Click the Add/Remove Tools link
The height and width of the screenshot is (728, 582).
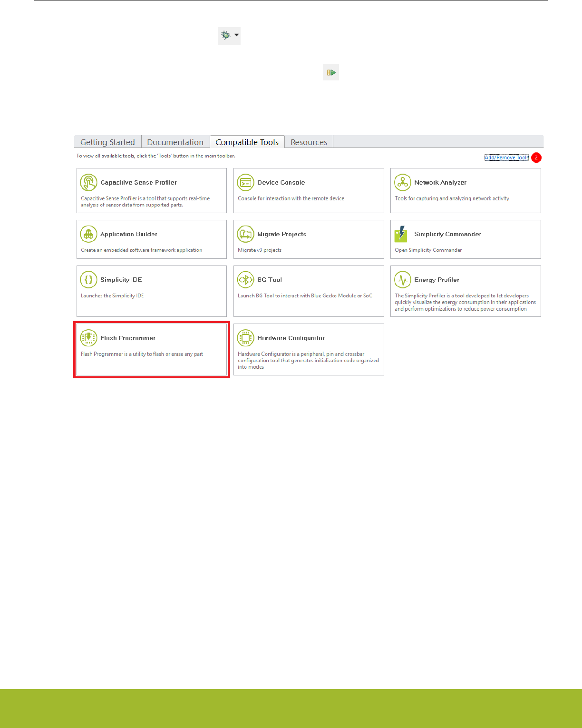coord(506,157)
